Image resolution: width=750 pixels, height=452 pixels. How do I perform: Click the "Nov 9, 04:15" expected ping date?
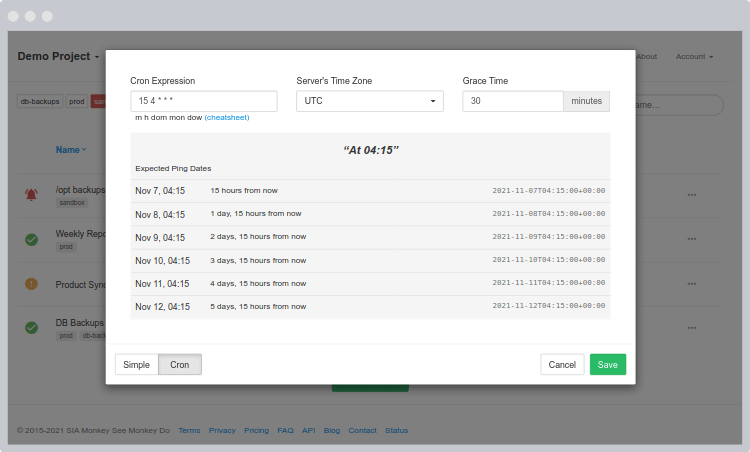coord(160,238)
